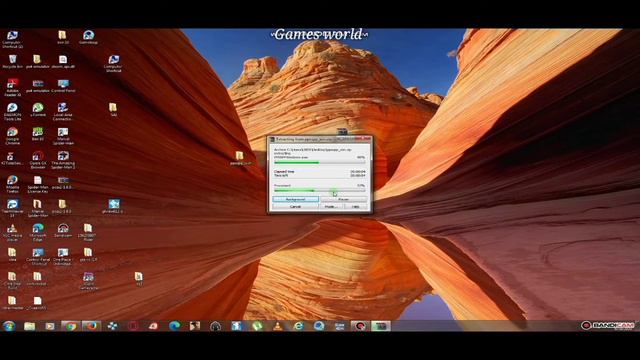The width and height of the screenshot is (640, 360).
Task: Launch Mozilla Firefox desktop shortcut
Action: pyautogui.click(x=12, y=184)
